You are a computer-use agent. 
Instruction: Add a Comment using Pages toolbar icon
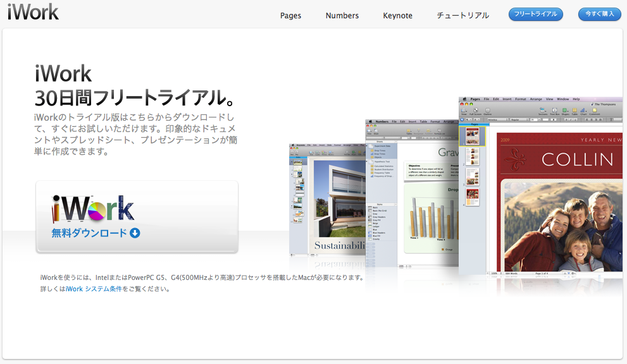point(593,111)
